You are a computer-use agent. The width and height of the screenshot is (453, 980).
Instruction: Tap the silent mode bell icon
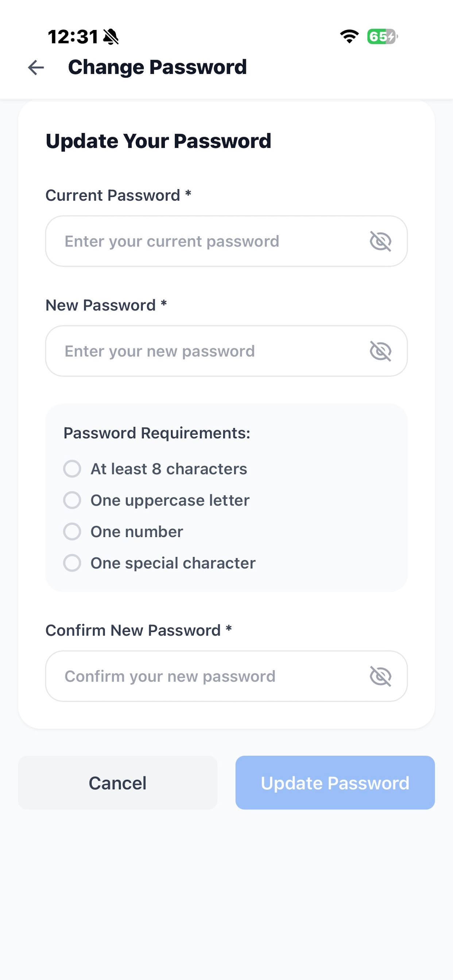click(111, 37)
